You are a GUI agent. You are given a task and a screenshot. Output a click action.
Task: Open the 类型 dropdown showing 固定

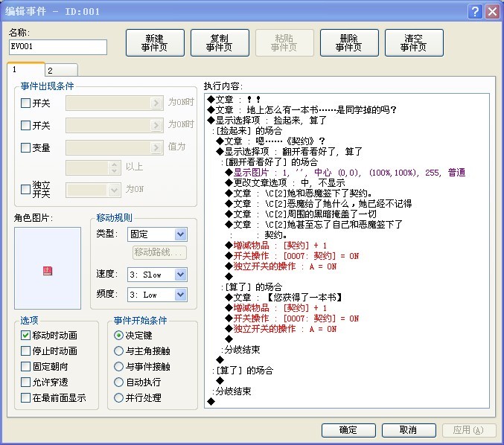pyautogui.click(x=158, y=234)
